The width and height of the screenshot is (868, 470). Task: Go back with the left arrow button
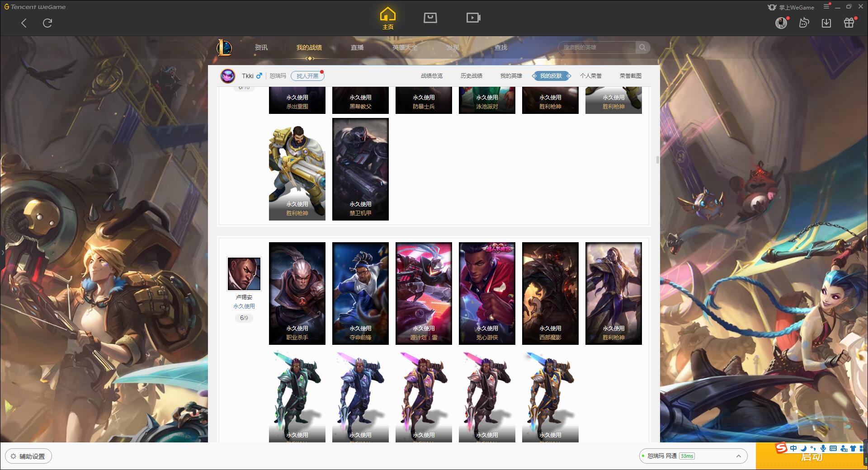[x=24, y=23]
